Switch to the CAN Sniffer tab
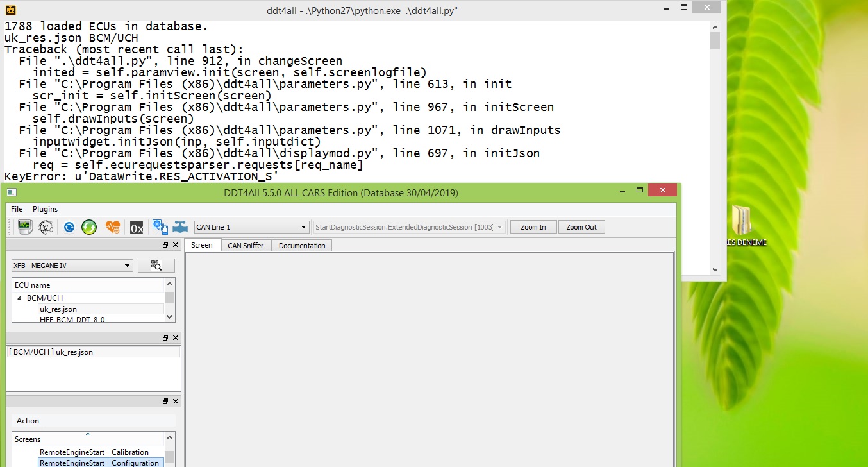Screen dimensions: 868x467 tap(246, 245)
